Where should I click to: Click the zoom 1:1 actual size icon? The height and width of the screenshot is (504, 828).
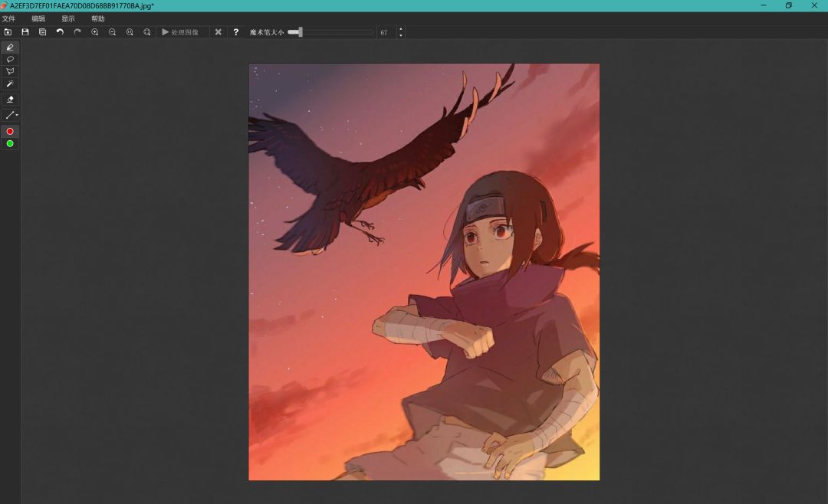[x=130, y=32]
